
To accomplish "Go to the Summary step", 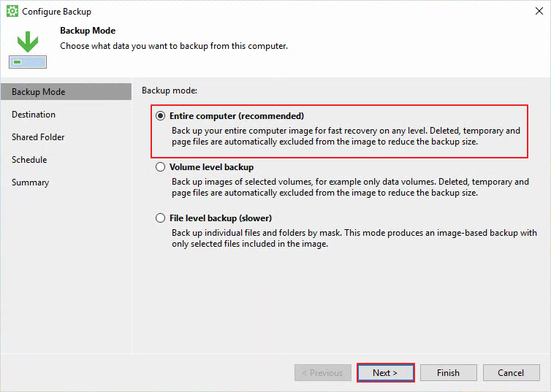I will (x=30, y=182).
